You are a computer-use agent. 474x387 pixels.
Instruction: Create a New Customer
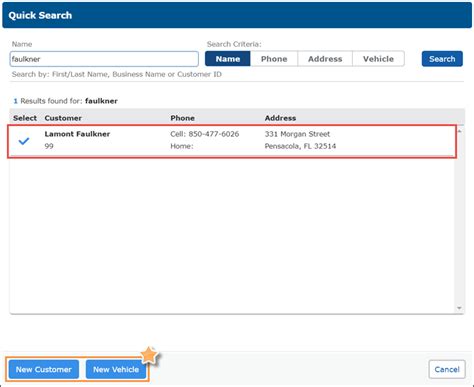(x=44, y=369)
